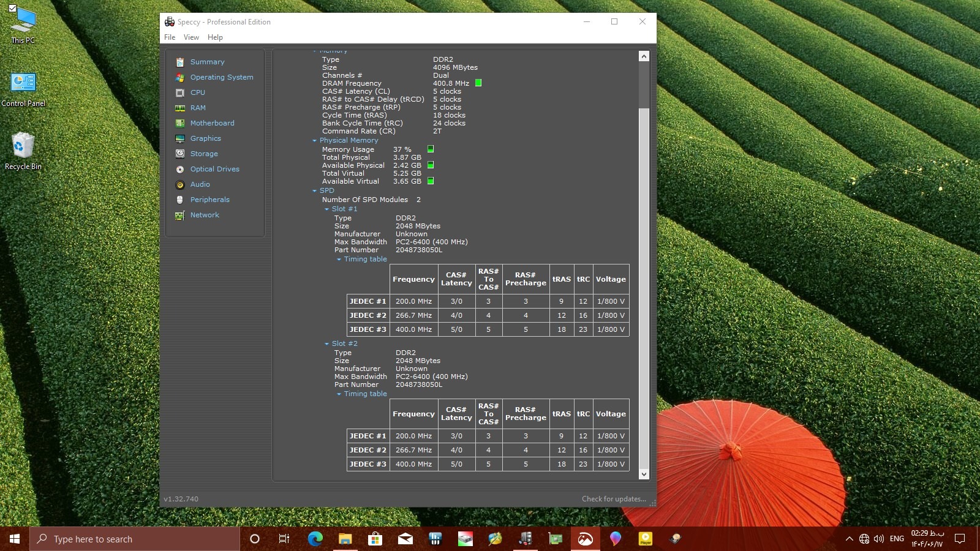Viewport: 980px width, 551px height.
Task: Click the Windows Start button
Action: [15, 539]
